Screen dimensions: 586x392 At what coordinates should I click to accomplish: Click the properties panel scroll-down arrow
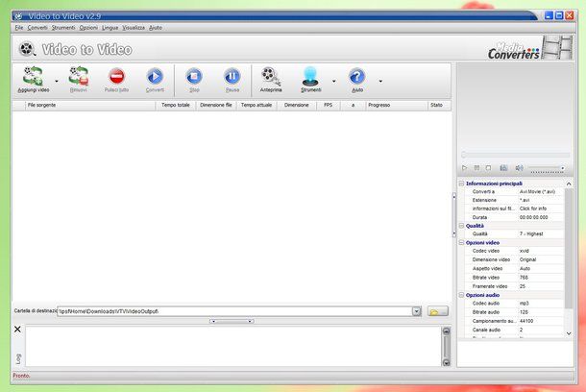click(569, 333)
